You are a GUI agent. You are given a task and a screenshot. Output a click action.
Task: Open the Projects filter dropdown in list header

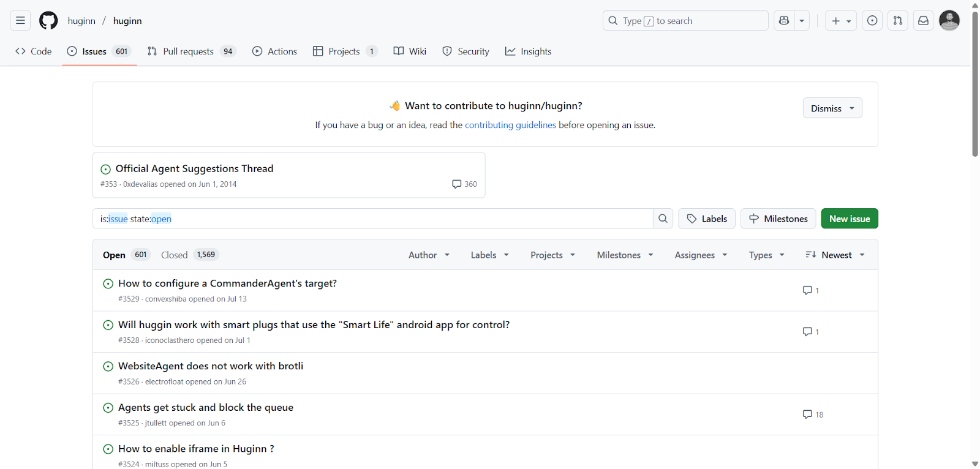coord(552,255)
